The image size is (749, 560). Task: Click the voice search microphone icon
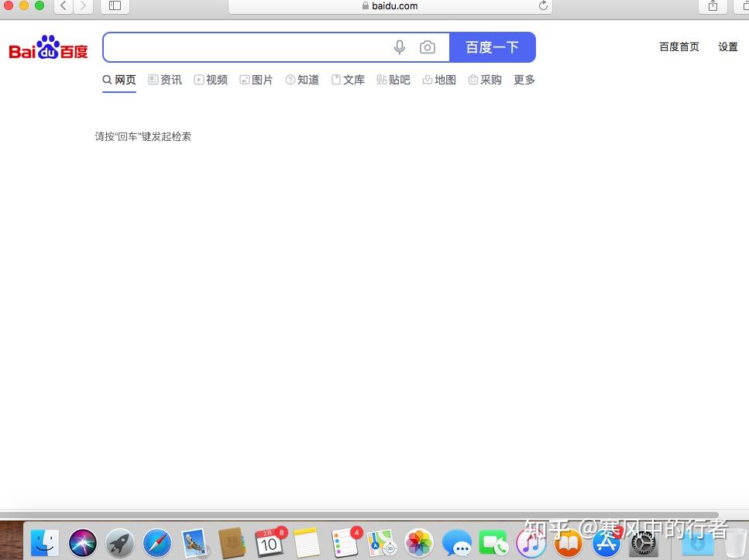[400, 47]
